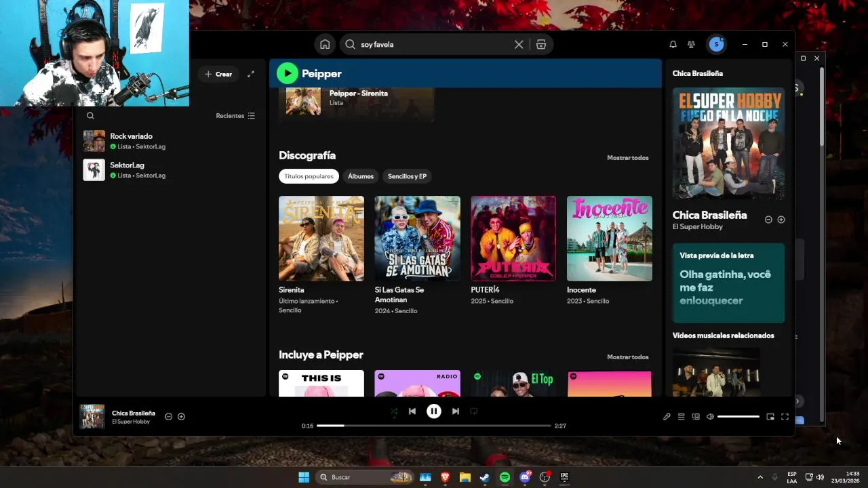
Task: Click the taskbar Buscar search box
Action: (366, 477)
